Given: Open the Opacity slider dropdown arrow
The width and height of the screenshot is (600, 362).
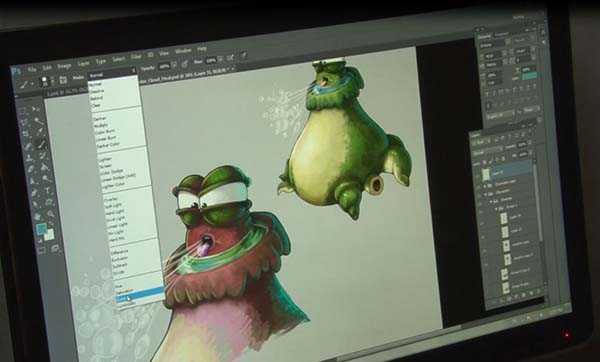Looking at the screenshot, I should tap(174, 65).
